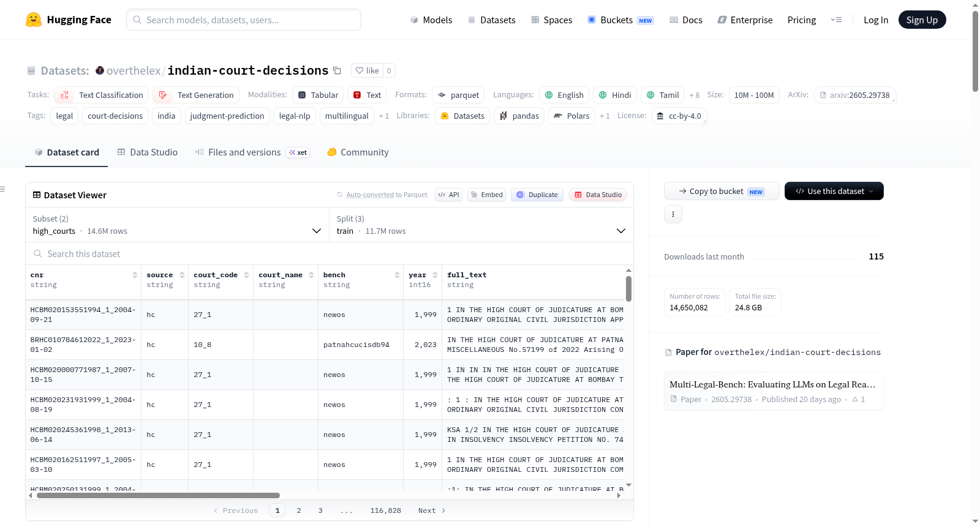Click the cc-by-4.0 license tag
The width and height of the screenshot is (980, 527).
pos(679,116)
